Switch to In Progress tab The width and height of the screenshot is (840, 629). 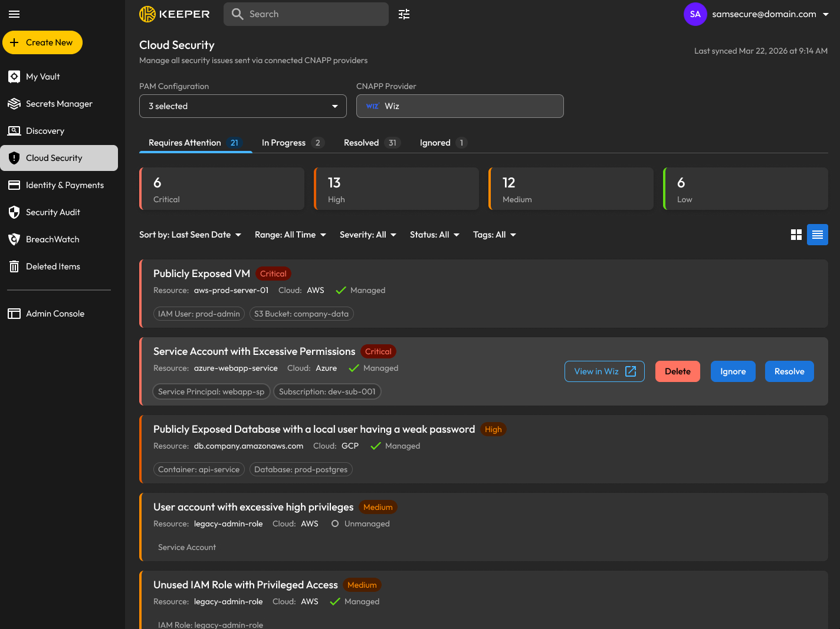(x=293, y=143)
